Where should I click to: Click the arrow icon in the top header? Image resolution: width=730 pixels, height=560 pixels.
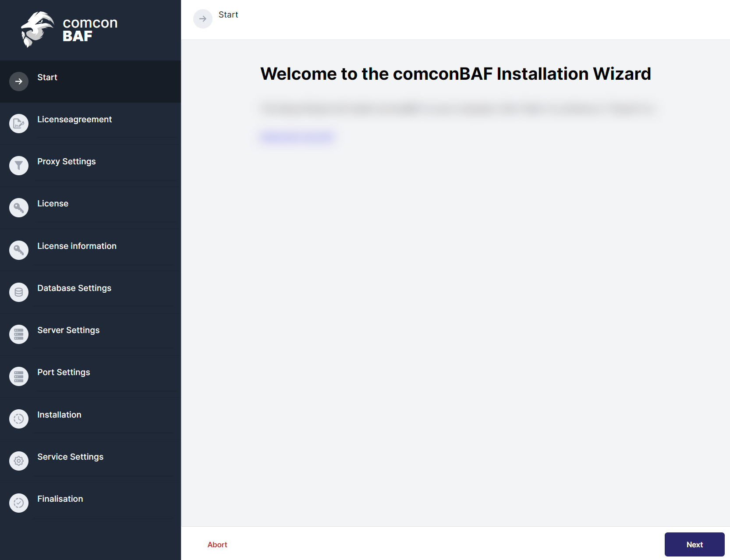tap(203, 19)
